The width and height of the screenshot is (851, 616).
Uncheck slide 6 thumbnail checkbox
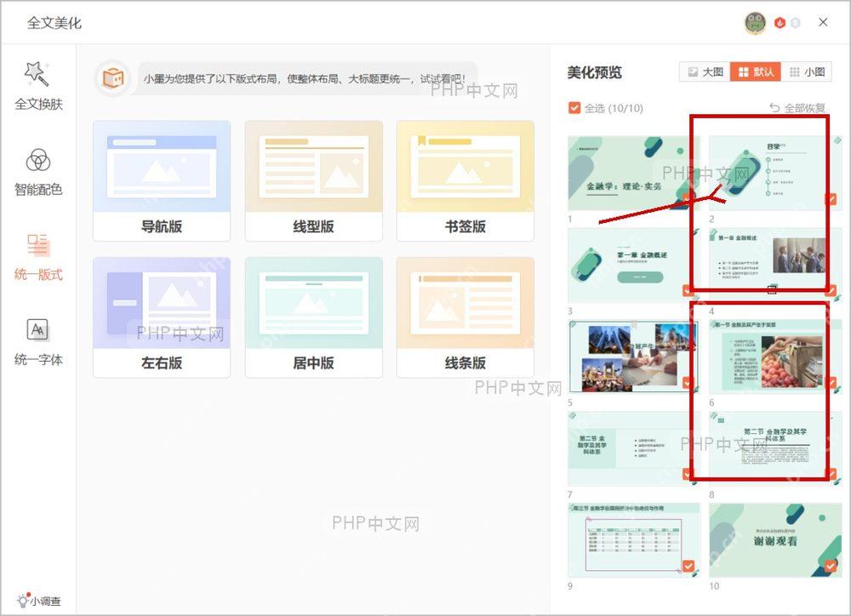point(831,382)
